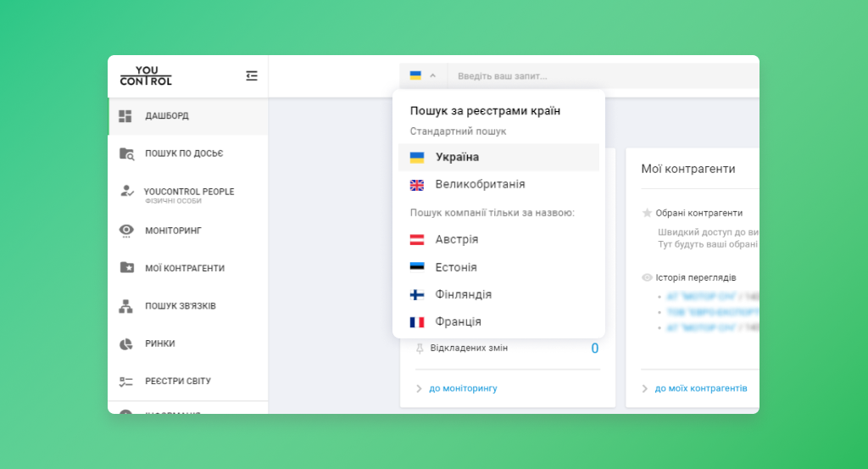This screenshot has height=469, width=868.
Task: Click the YouControl logo
Action: click(146, 75)
